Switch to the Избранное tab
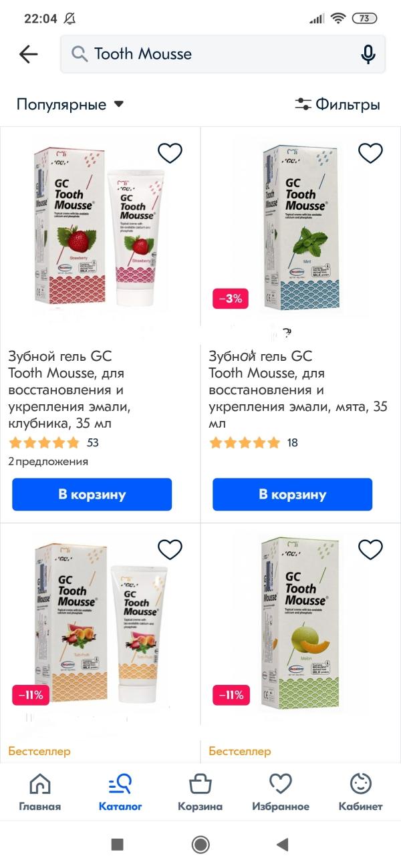 281,792
